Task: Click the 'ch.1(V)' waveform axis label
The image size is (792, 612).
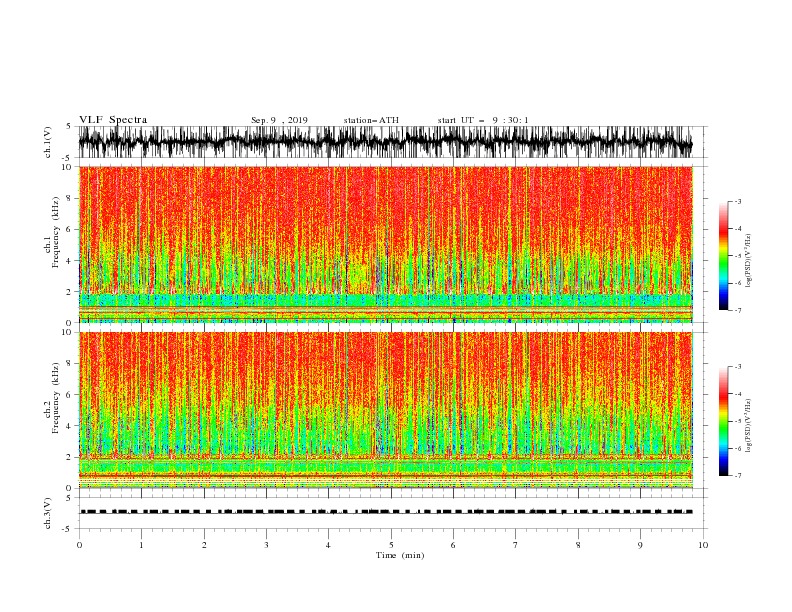Action: coord(48,142)
